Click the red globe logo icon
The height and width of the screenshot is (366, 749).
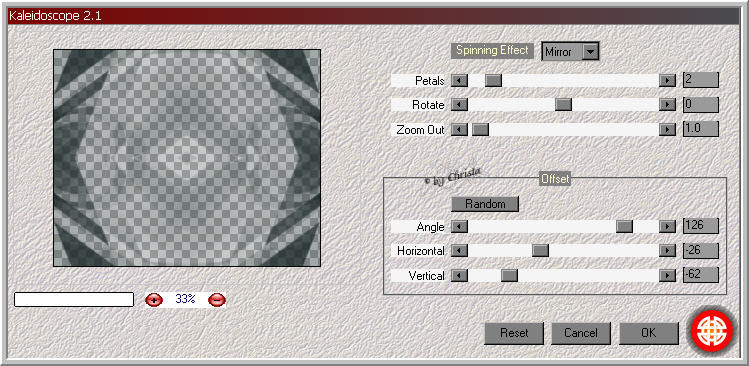pyautogui.click(x=712, y=330)
